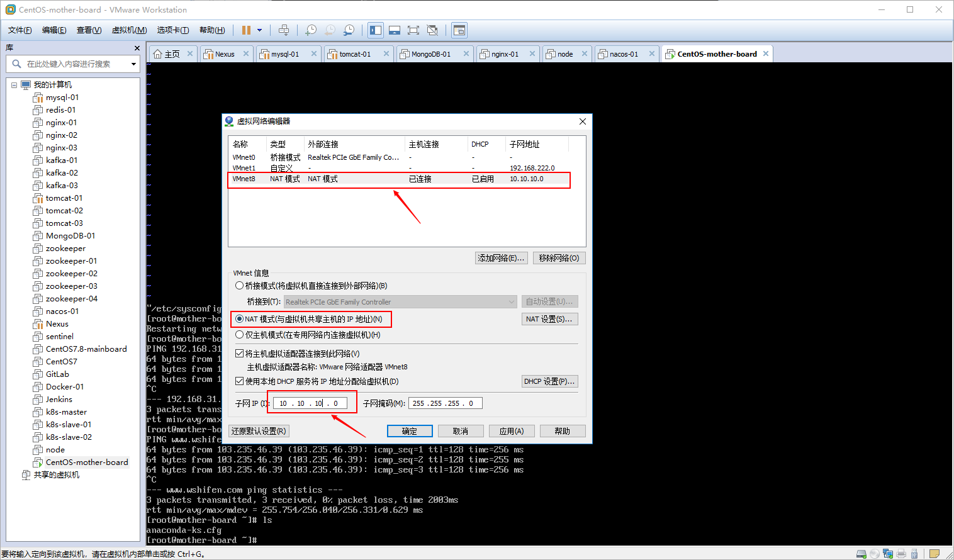The image size is (954, 560).
Task: Select the 桥接模式 radio button
Action: [239, 285]
